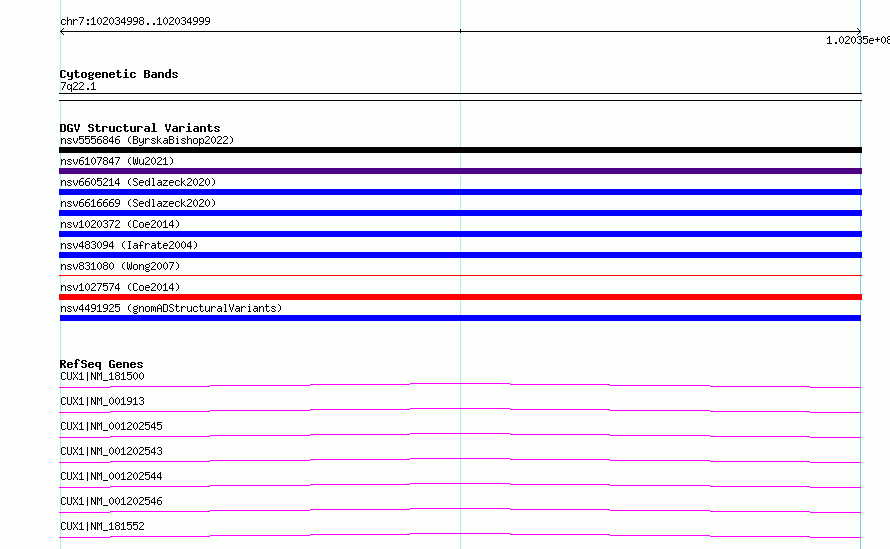This screenshot has width=890, height=549.
Task: Open nsv6616669 (Sedlazeck2020) variant label
Action: [138, 203]
